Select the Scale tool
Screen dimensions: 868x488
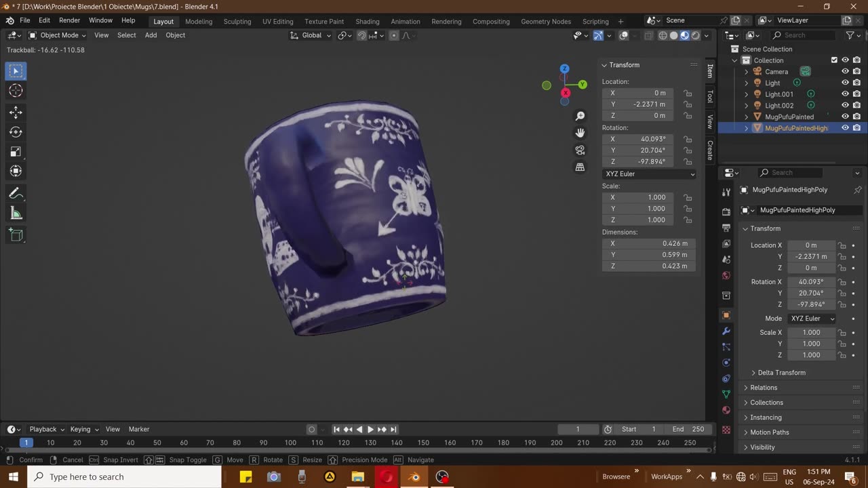16,152
